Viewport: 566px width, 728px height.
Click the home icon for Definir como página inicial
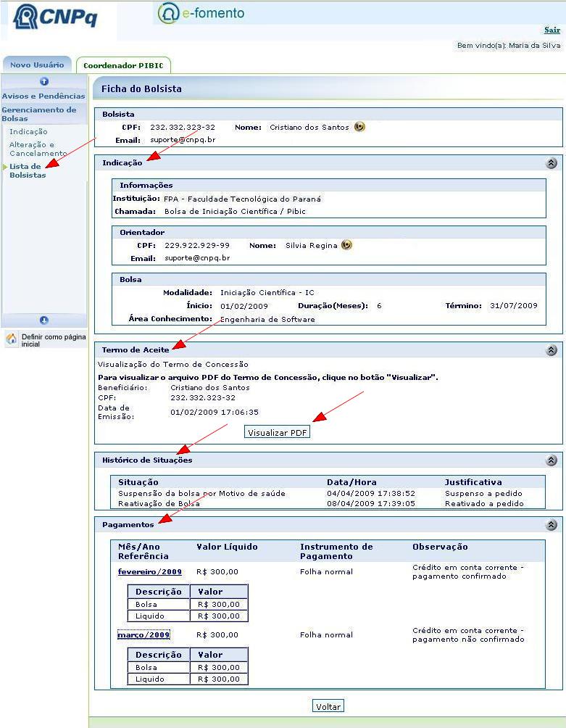click(x=12, y=339)
